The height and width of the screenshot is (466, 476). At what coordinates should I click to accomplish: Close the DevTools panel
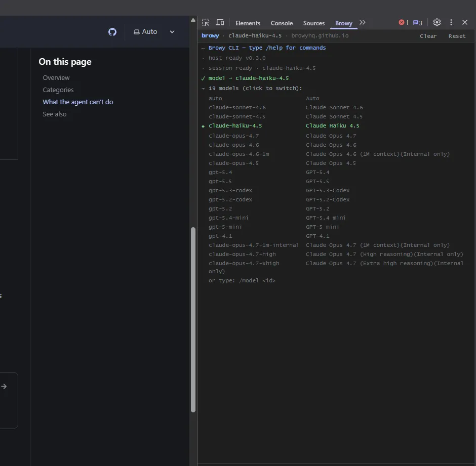pos(465,22)
